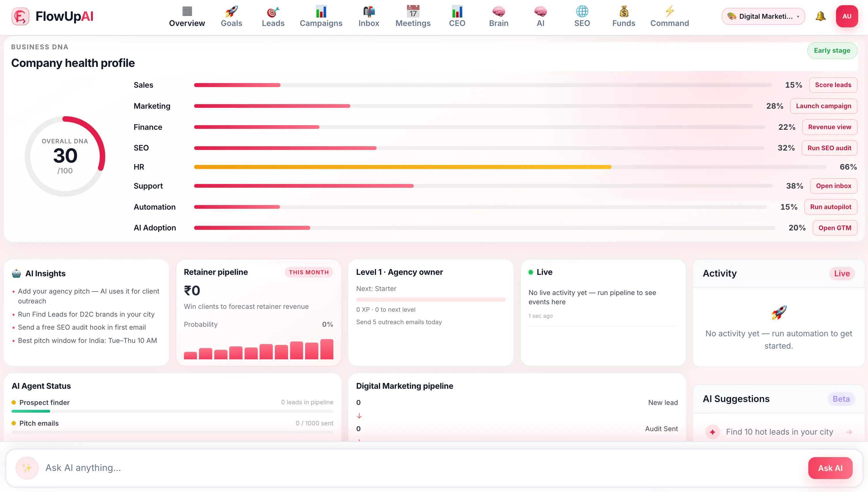Click the Pitch emails status dot

tap(14, 423)
